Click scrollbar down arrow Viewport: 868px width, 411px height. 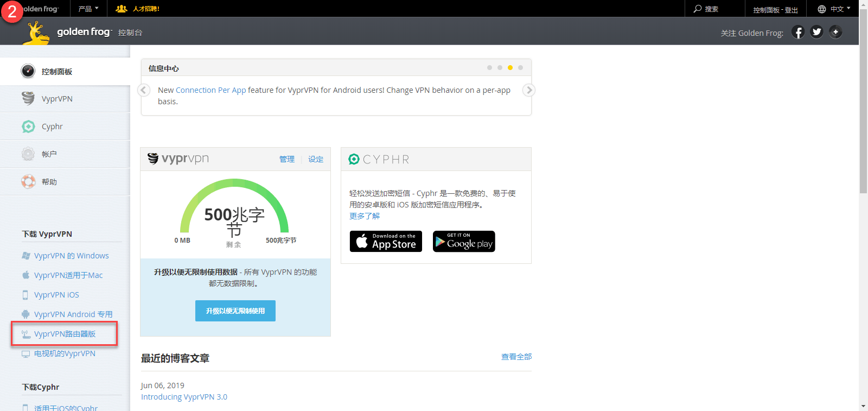(863, 406)
